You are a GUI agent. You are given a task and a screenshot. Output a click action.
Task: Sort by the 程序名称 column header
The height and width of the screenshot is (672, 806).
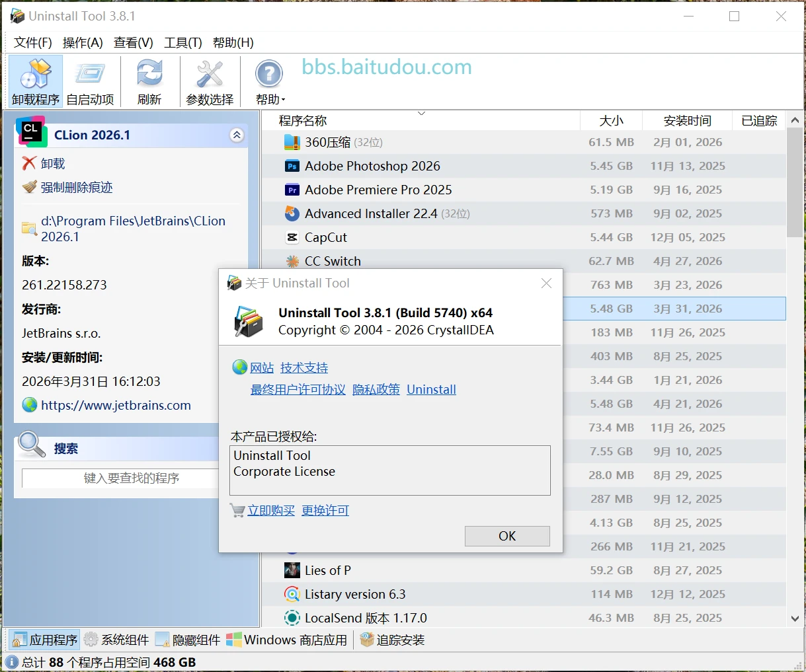coord(421,120)
